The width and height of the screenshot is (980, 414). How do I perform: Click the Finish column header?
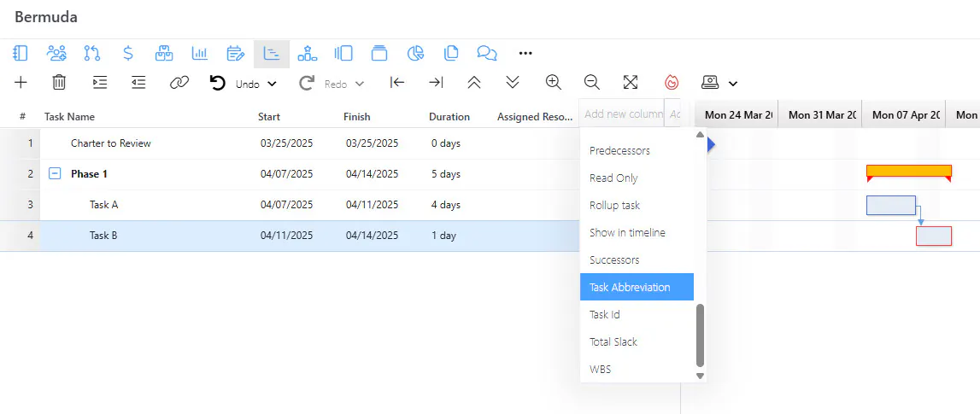(x=356, y=117)
